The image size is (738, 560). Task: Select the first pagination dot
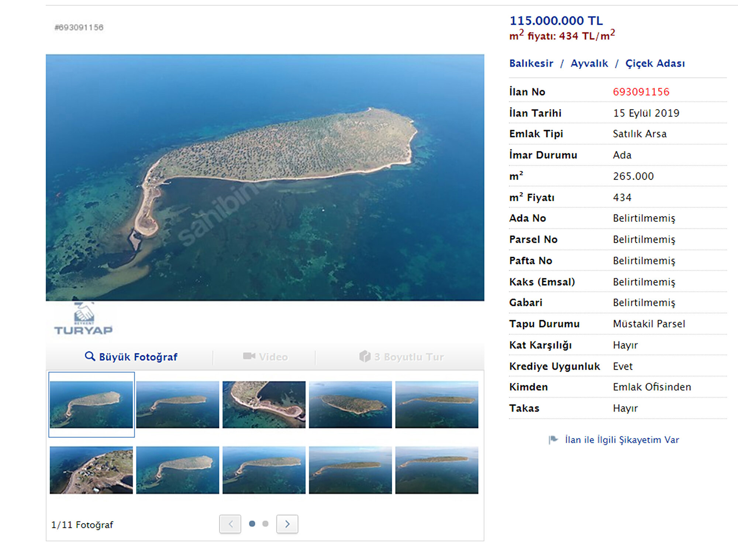[x=252, y=524]
